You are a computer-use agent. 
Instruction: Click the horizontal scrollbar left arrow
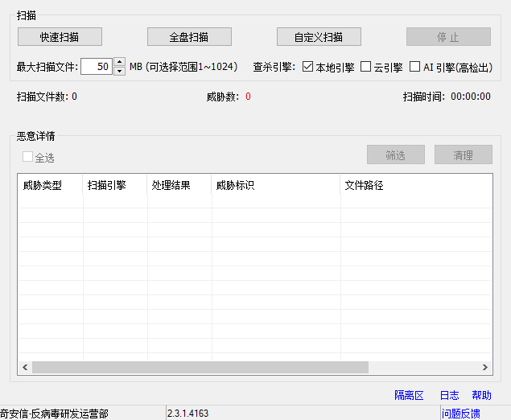click(x=25, y=367)
